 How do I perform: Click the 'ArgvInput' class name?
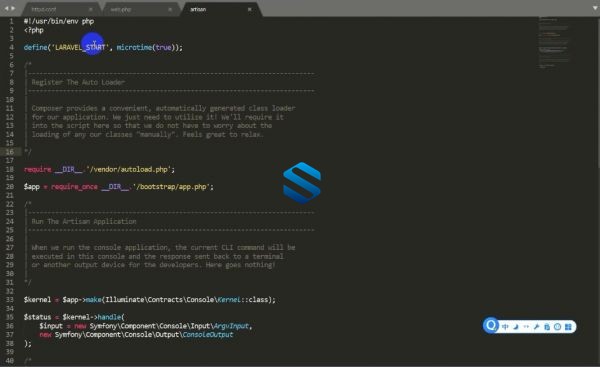pyautogui.click(x=231, y=326)
